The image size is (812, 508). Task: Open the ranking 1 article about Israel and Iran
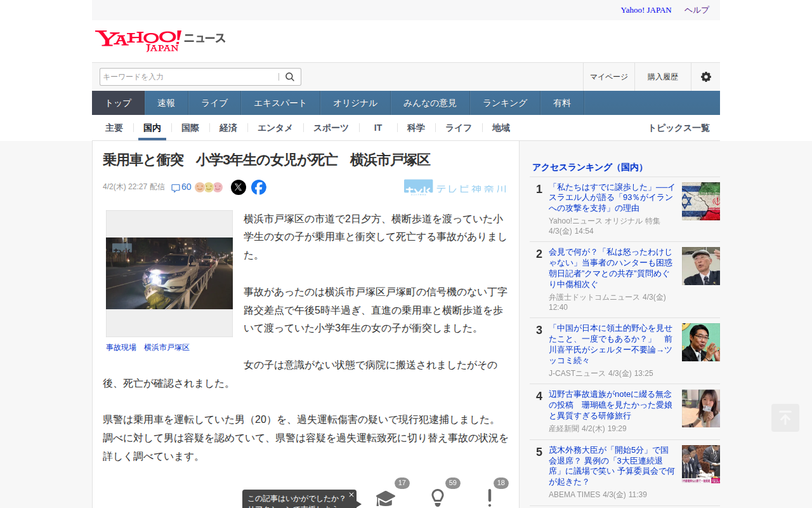[x=612, y=197]
